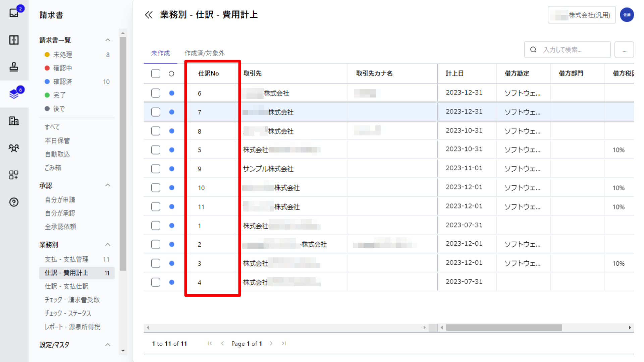This screenshot has height=362, width=644.
Task: Open the stacked layers icon with badge 8
Action: point(14,94)
